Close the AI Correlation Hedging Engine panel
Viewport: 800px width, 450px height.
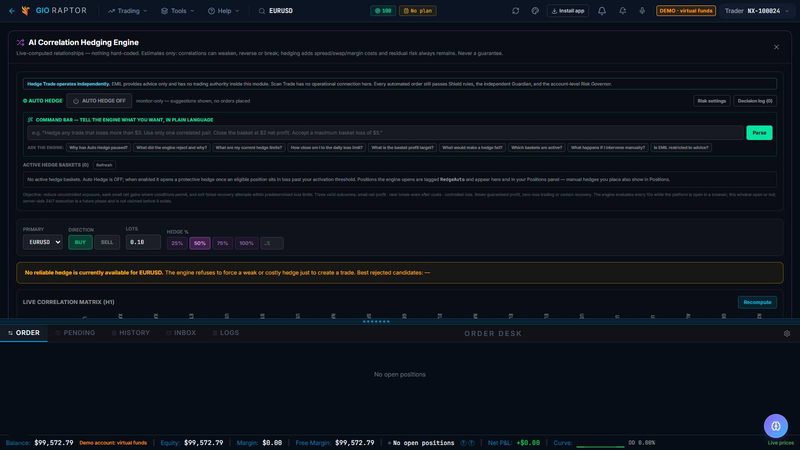click(776, 47)
